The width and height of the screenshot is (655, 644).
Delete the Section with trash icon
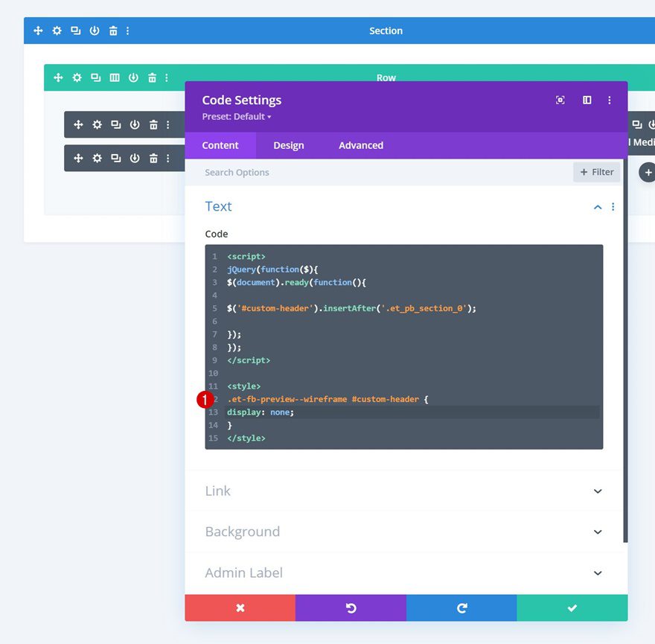pos(113,31)
